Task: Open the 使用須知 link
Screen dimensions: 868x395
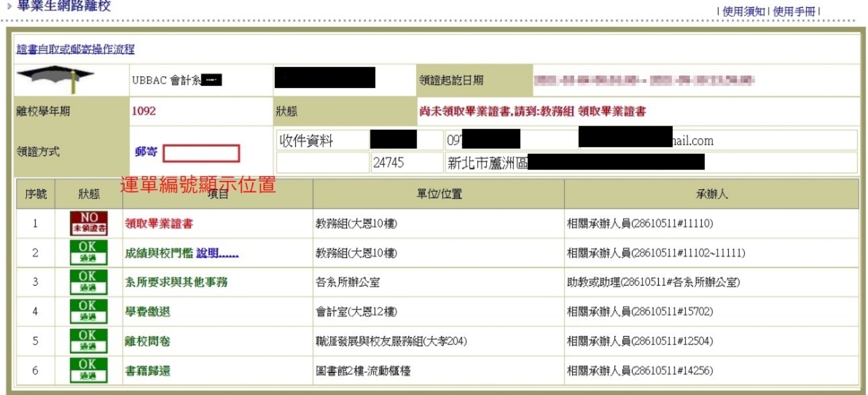Action: 743,11
